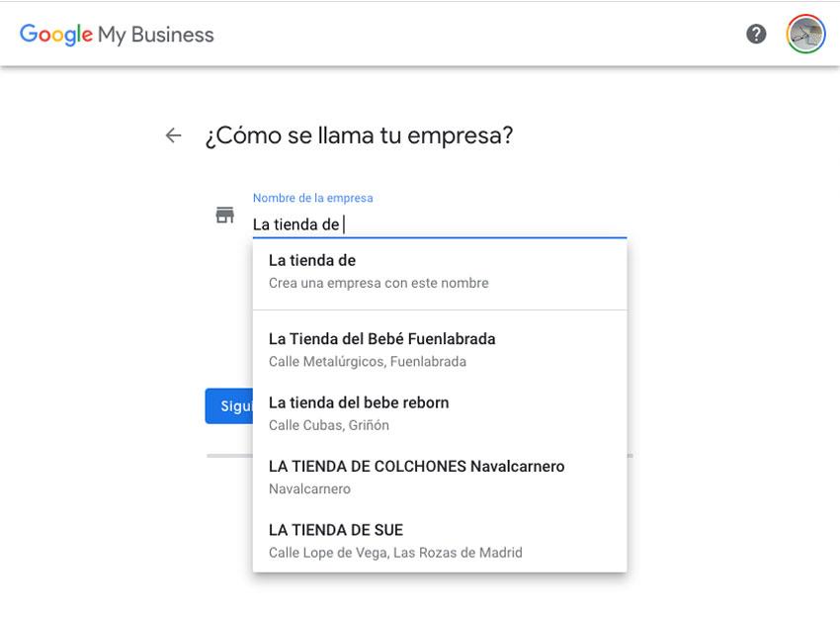Screen dimensions: 840x617
Task: Open the account profile avatar
Action: (805, 35)
